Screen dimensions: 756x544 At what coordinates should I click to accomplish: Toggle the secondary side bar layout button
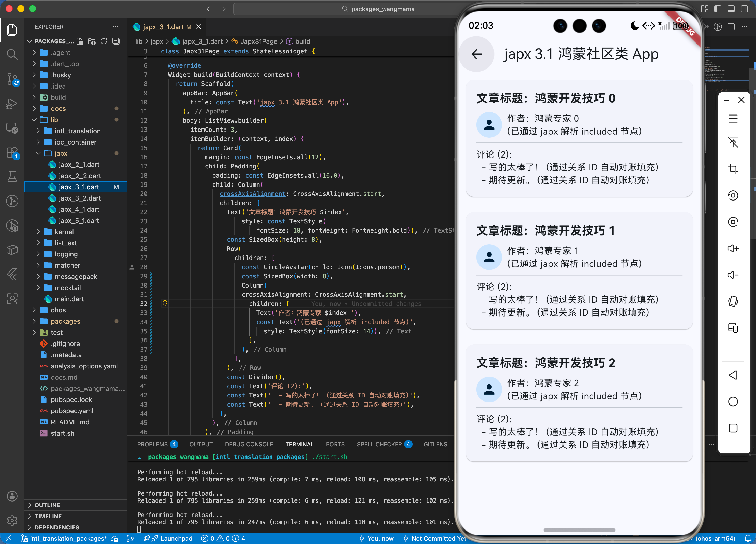click(744, 9)
